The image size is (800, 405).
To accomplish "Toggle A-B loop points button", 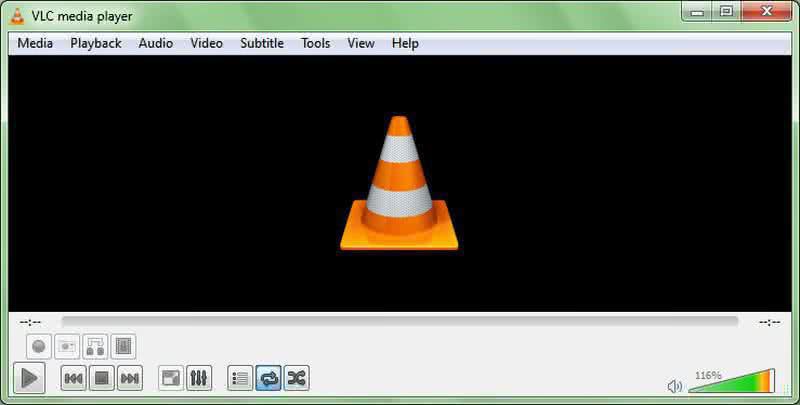I will 95,347.
